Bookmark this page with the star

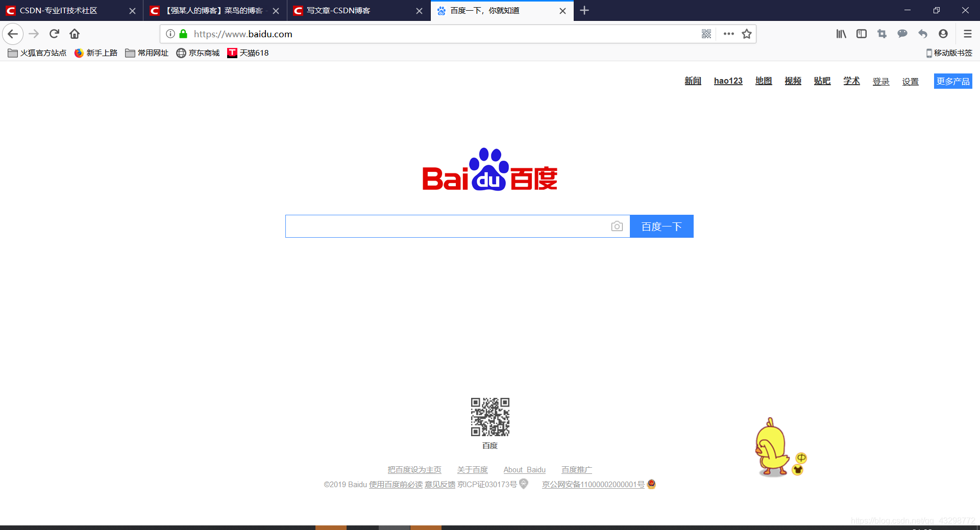747,34
